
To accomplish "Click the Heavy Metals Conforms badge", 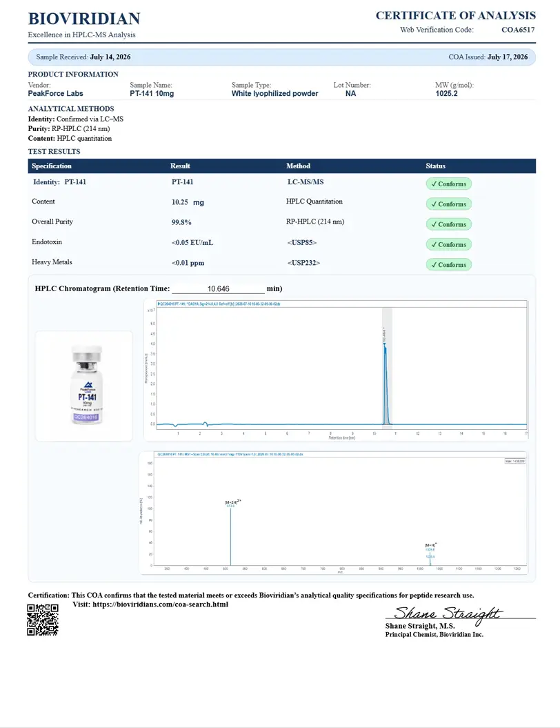I will [x=449, y=265].
